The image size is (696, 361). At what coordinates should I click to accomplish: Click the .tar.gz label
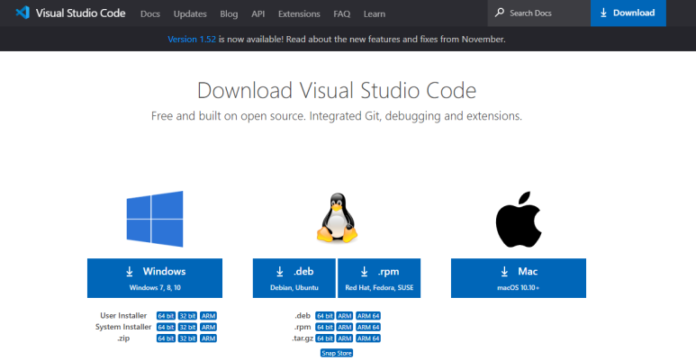point(302,338)
